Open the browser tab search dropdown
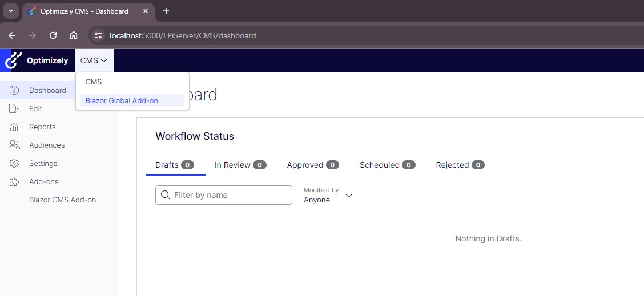The height and width of the screenshot is (296, 644). pyautogui.click(x=11, y=11)
